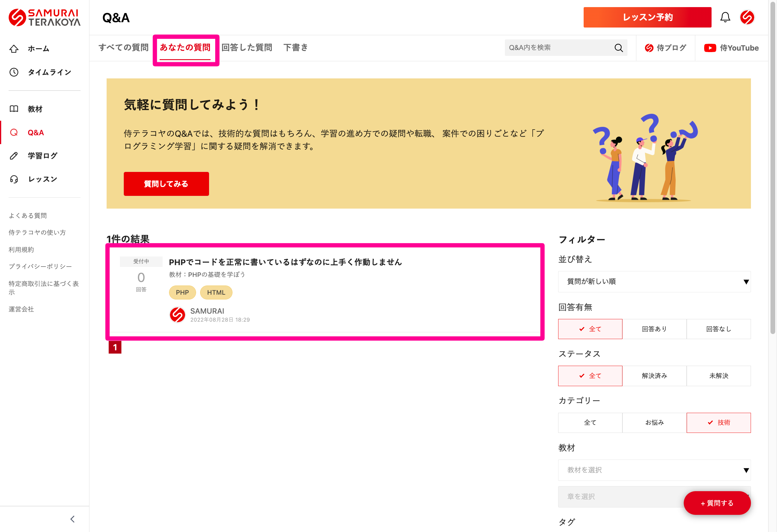Open レッスン via the headset icon
Image resolution: width=777 pixels, height=532 pixels.
pos(14,179)
